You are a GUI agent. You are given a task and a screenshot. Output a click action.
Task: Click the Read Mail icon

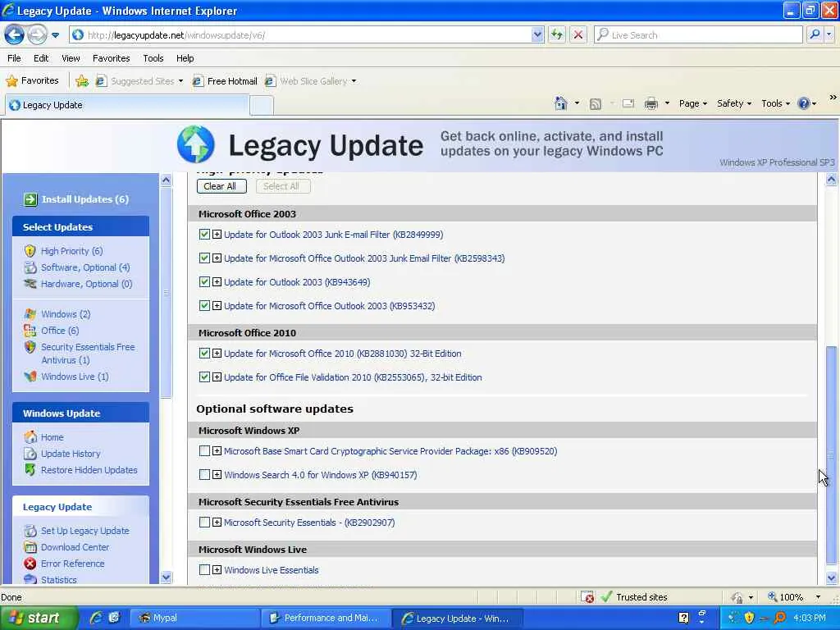click(628, 103)
